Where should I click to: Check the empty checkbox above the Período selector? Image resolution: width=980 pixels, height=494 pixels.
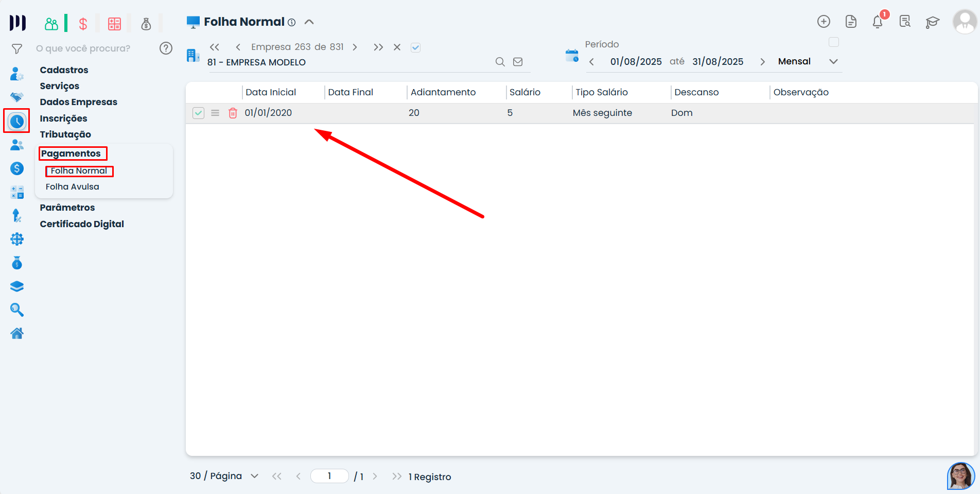tap(834, 42)
